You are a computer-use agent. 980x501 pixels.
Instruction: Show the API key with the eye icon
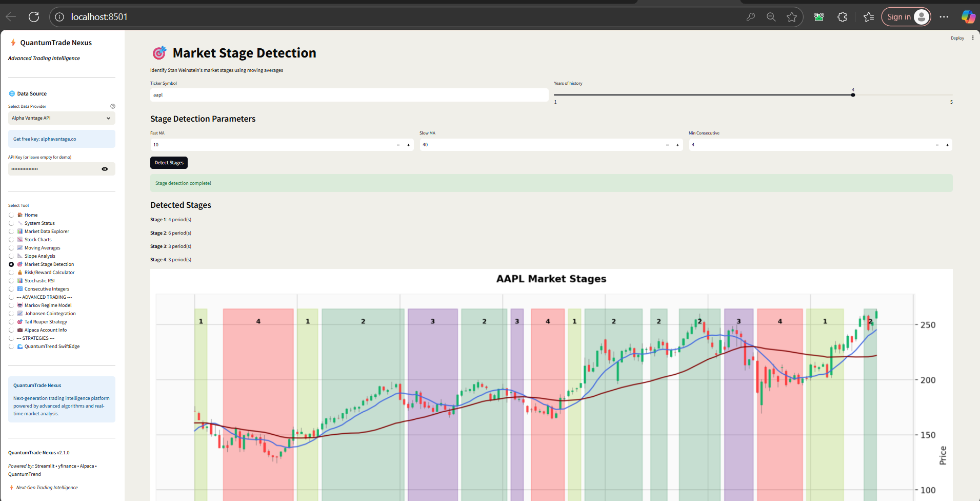105,169
